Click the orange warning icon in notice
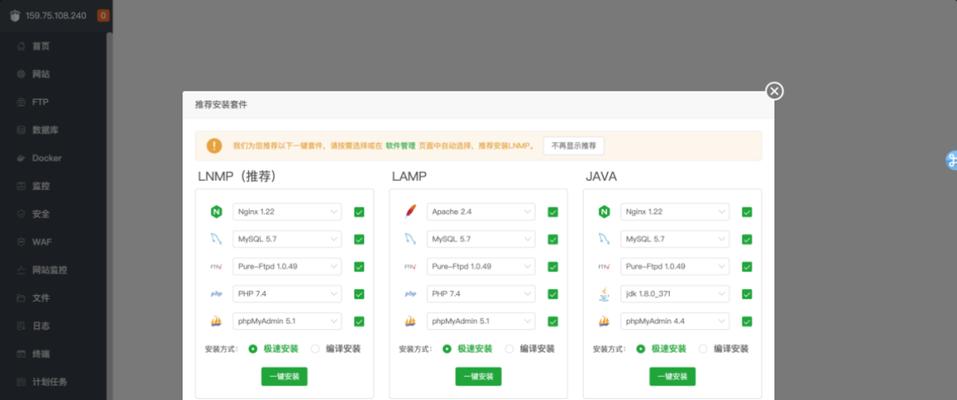Viewport: 957px width, 400px height. point(214,145)
